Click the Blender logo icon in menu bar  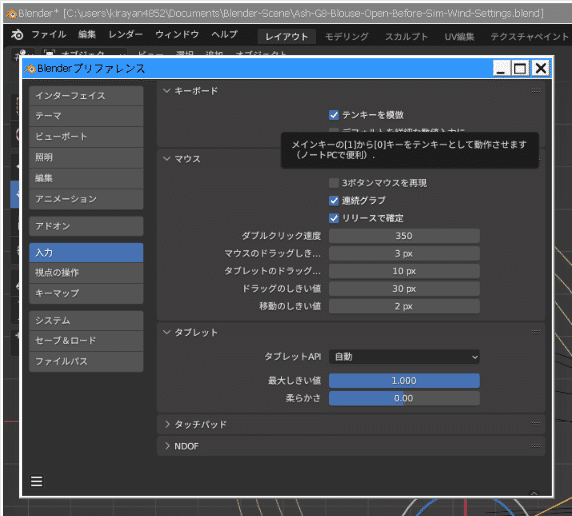pos(17,35)
